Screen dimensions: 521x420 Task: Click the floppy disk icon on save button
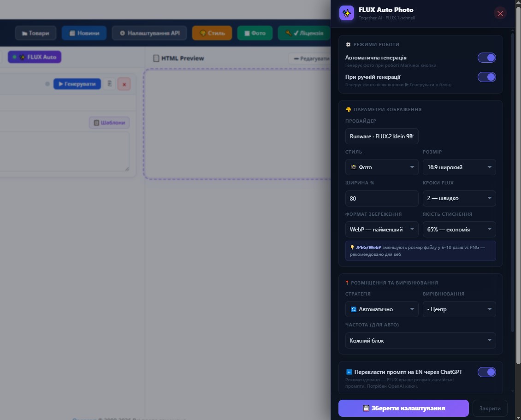click(x=366, y=408)
